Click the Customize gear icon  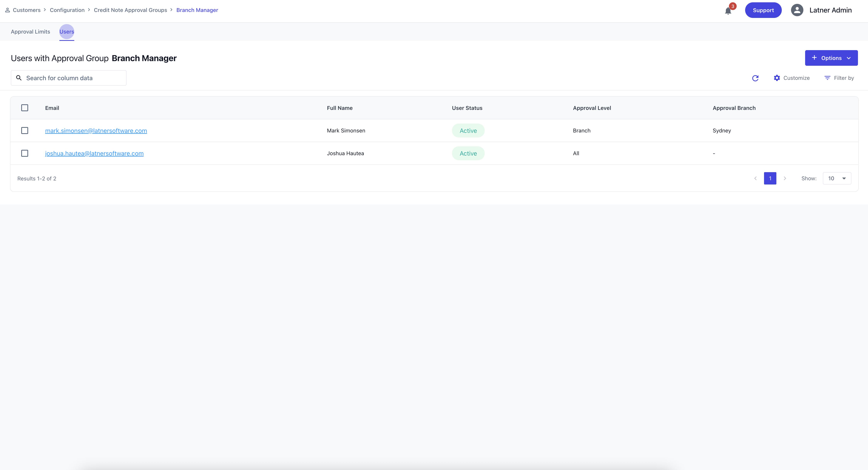click(x=777, y=78)
